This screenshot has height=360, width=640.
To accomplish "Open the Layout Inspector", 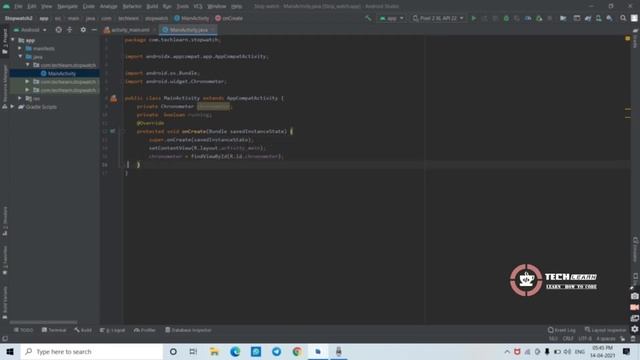I will 605,330.
